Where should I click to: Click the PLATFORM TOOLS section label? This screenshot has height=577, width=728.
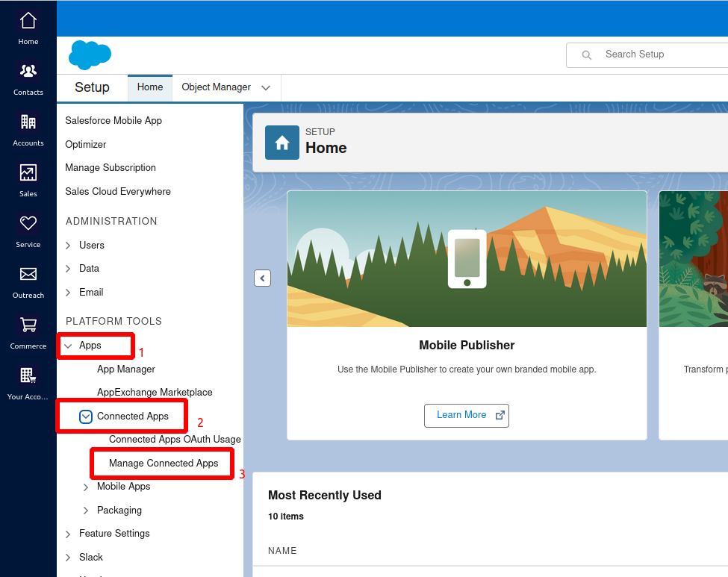113,321
